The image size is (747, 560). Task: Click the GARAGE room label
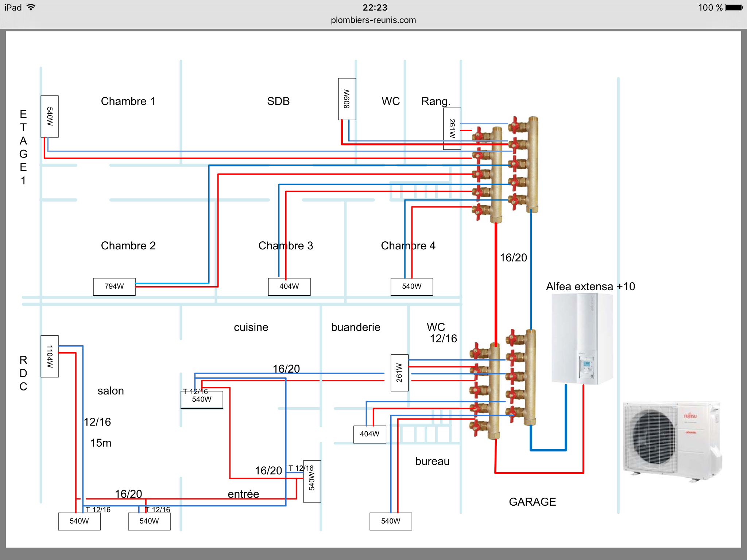tap(532, 502)
